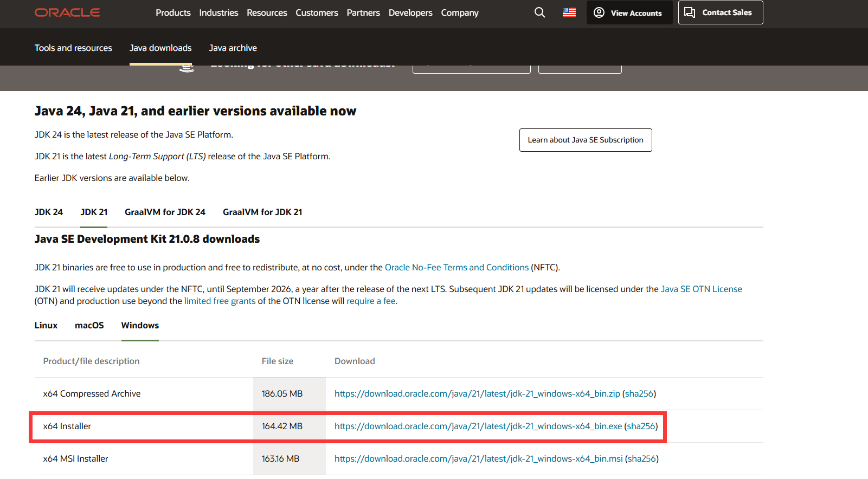Open Partners menu
Screen dimensions: 868x479
(x=363, y=12)
